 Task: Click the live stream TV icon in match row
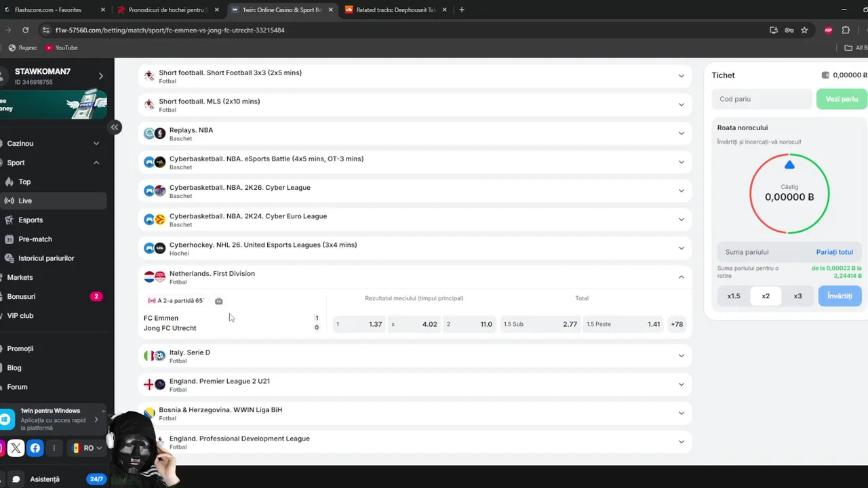point(218,300)
